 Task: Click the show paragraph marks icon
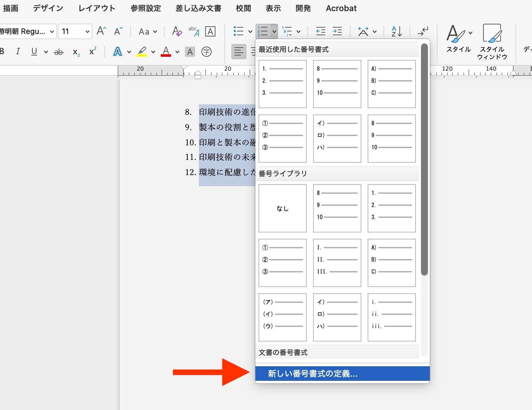tap(423, 31)
